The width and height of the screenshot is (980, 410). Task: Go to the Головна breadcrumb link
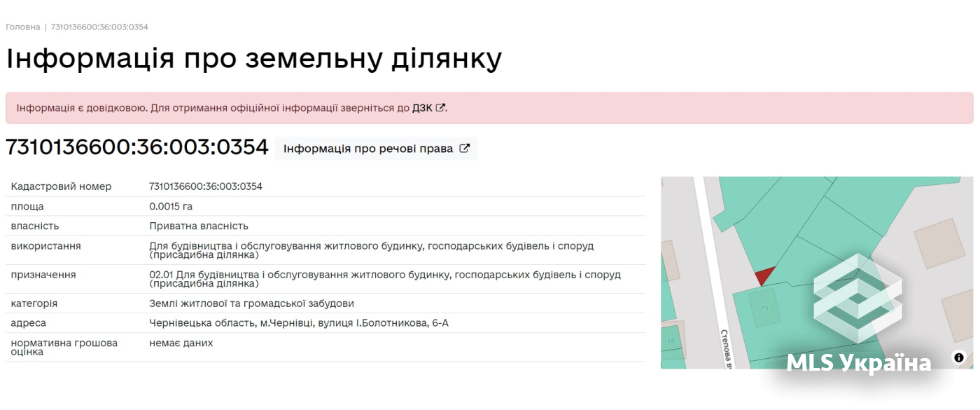pos(23,27)
